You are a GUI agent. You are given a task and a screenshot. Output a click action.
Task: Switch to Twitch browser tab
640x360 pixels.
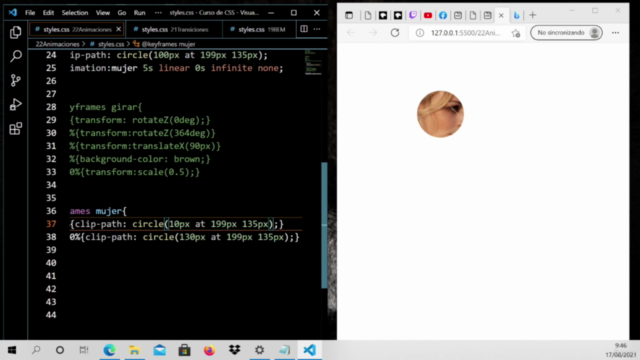[x=413, y=16]
